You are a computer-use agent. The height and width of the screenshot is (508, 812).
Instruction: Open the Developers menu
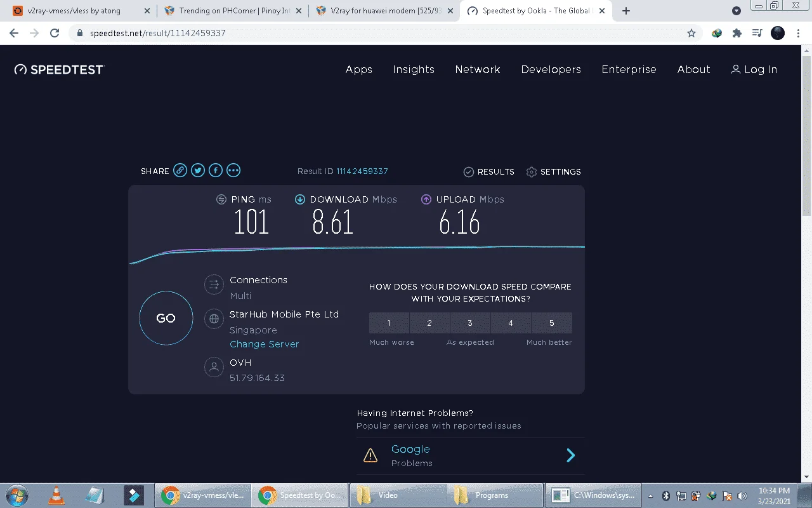point(551,70)
